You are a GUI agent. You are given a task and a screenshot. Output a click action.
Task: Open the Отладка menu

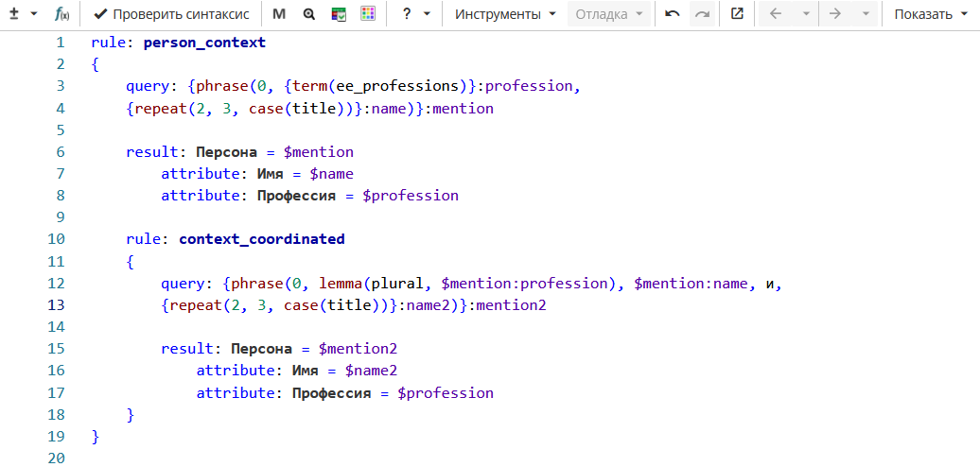click(609, 14)
